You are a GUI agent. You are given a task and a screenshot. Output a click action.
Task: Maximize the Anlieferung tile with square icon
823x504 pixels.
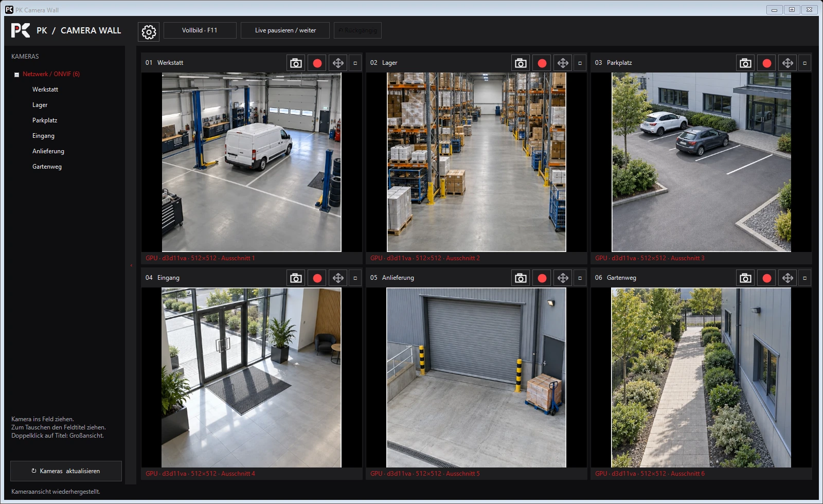580,278
